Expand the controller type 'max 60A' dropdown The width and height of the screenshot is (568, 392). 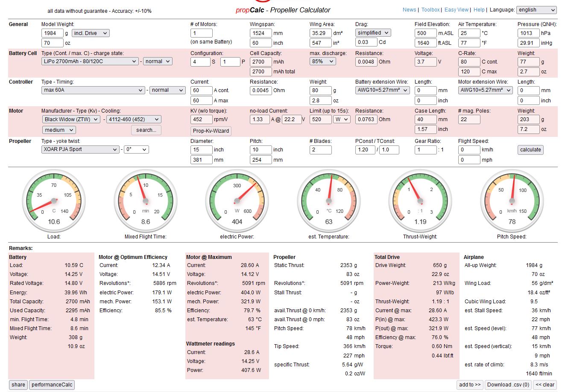coord(94,90)
